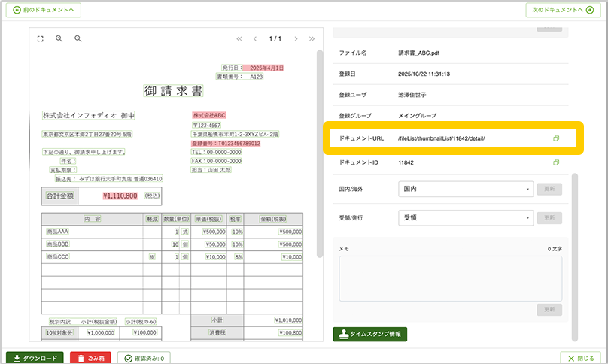This screenshot has height=364, width=608.
Task: Click the ダウンロード button
Action: click(x=35, y=358)
